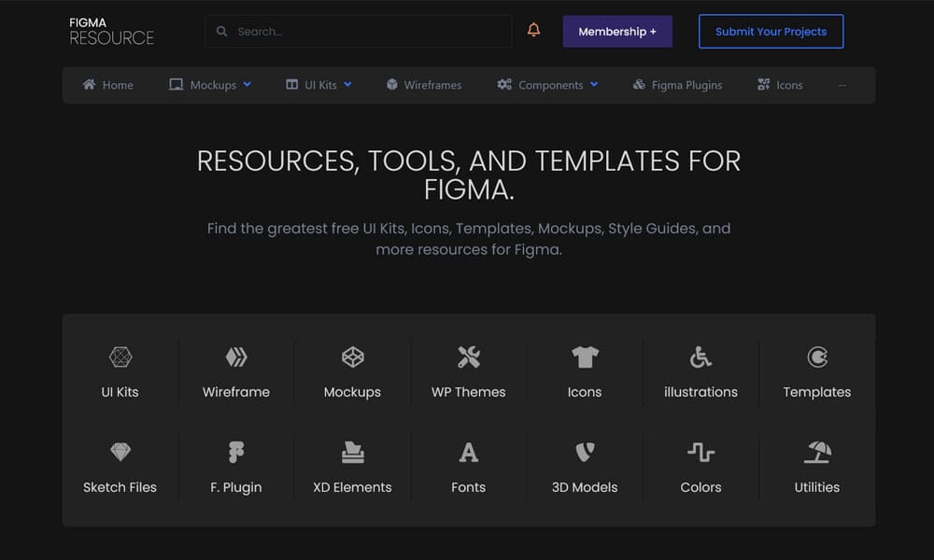
Task: Select the Colors waveform icon
Action: 700,453
